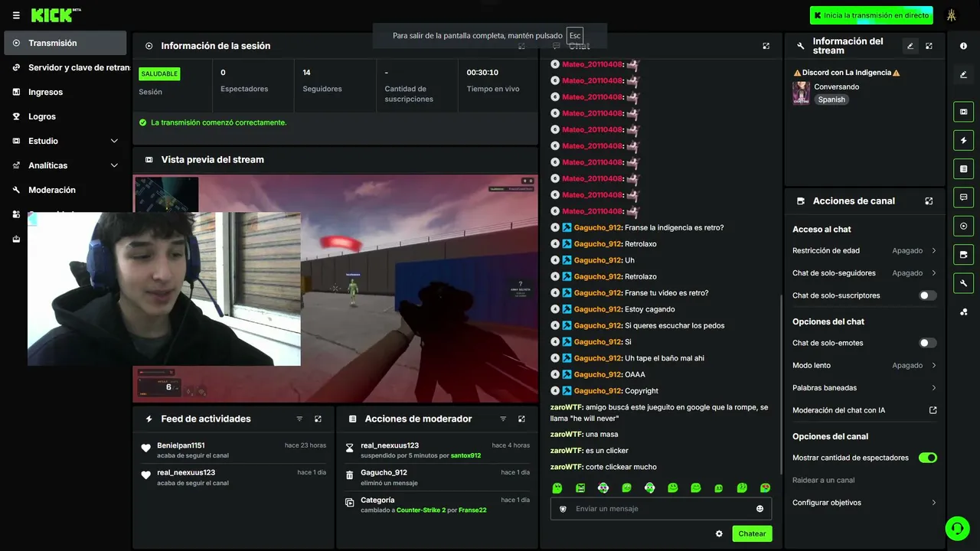
Task: Click the SALUDABLE session status badge
Action: [159, 74]
